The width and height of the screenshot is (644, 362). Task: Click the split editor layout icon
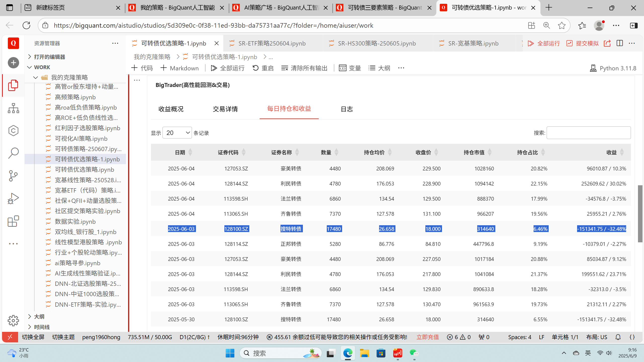620,43
